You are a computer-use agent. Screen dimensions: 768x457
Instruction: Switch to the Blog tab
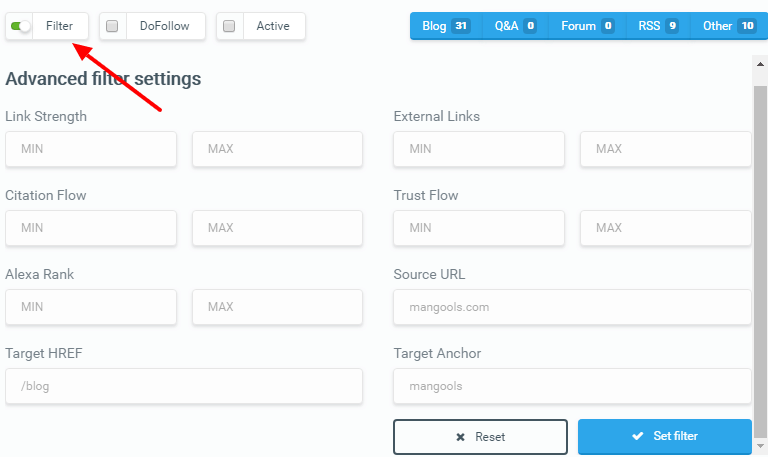pos(445,26)
